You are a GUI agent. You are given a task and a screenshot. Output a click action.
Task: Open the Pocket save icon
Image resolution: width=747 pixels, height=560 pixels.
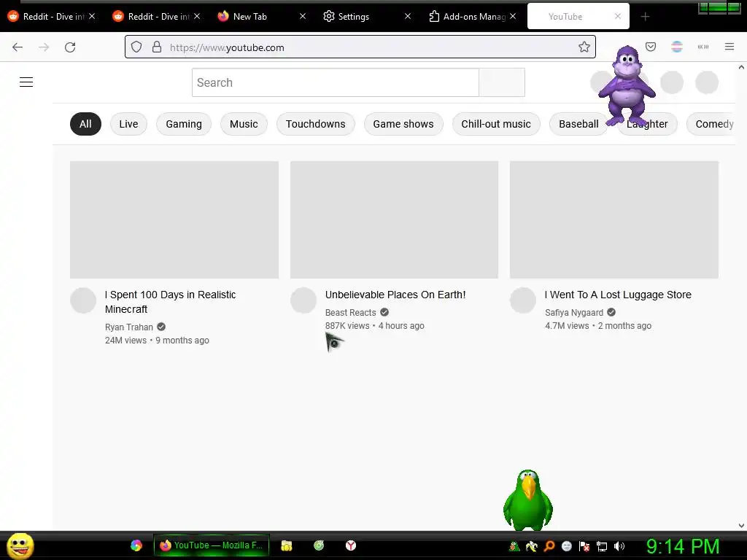coord(651,47)
